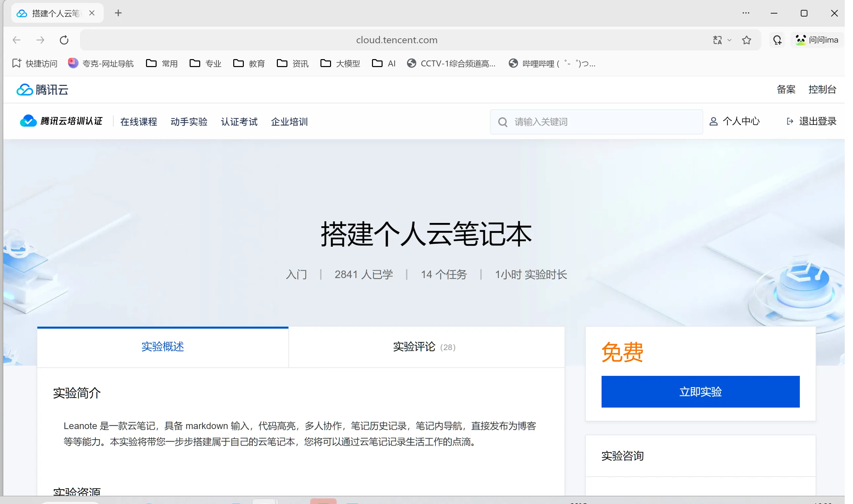Open the 常用 bookmark folder
853x504 pixels.
162,63
